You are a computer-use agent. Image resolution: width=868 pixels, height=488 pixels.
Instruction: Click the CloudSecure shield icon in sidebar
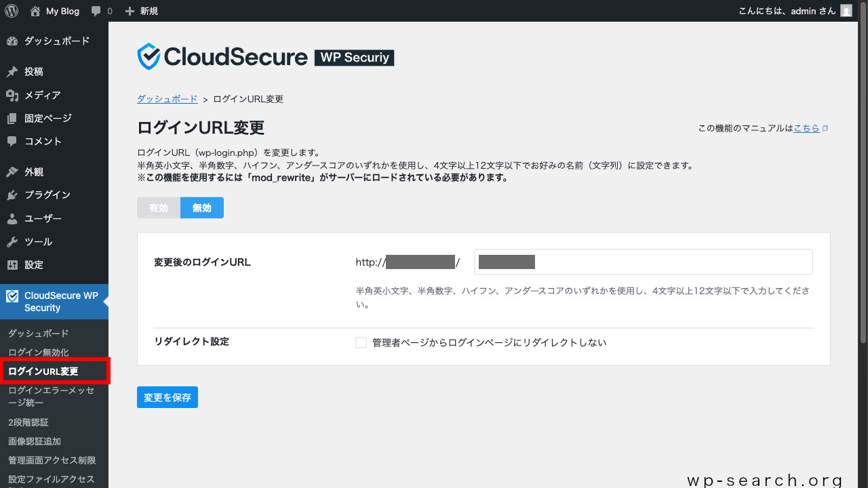click(x=12, y=295)
